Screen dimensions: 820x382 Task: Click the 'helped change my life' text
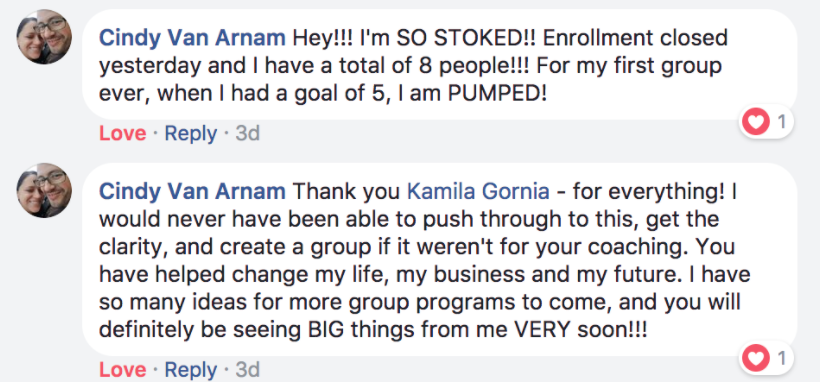tap(266, 275)
